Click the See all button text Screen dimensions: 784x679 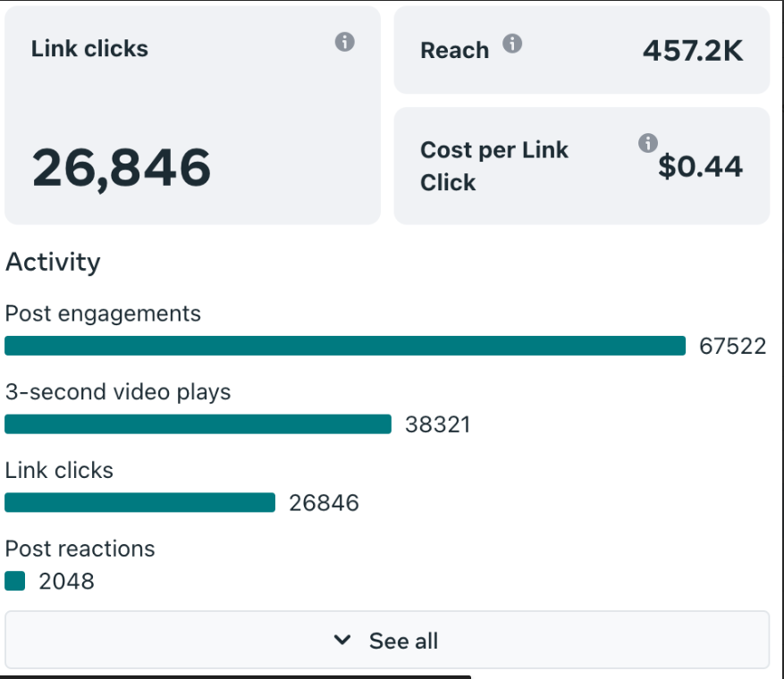(x=403, y=641)
